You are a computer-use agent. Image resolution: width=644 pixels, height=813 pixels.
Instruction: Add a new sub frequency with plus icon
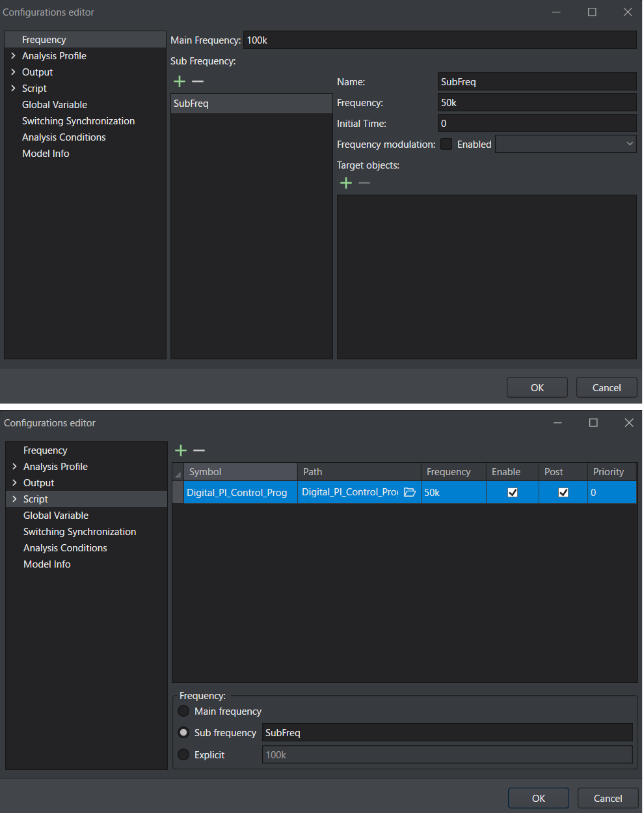(x=180, y=81)
